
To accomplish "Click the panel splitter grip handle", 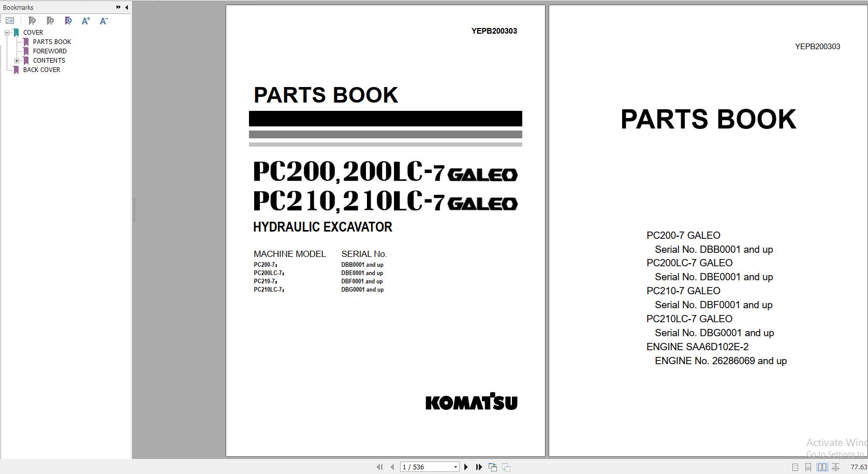I will pos(134,211).
